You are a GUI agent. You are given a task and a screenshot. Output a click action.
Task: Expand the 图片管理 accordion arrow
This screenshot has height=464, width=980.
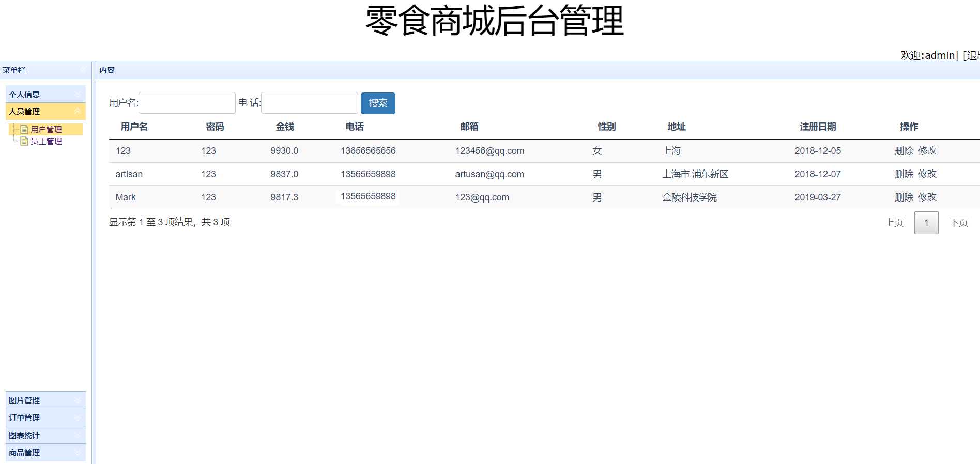[x=78, y=400]
